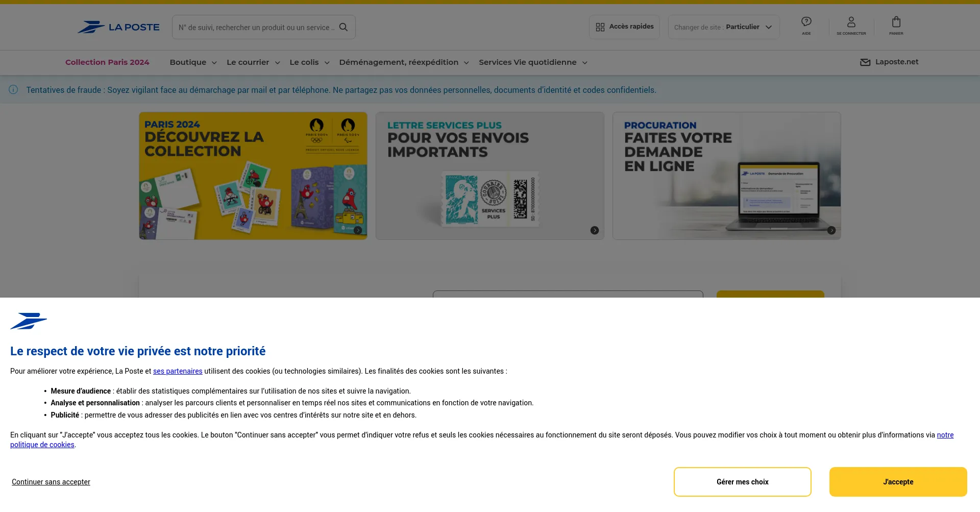Screen dimensions: 980x512
Task: Open the Boutique menu
Action: (x=193, y=62)
